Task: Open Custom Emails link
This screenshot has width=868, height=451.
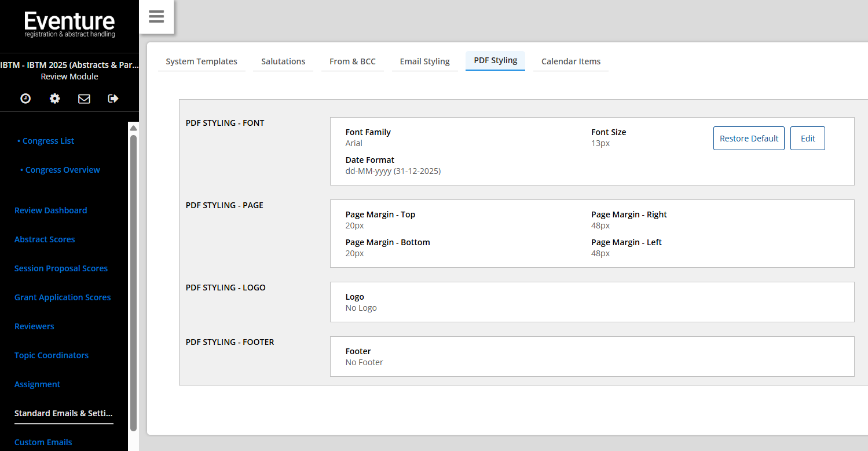Action: [x=43, y=442]
